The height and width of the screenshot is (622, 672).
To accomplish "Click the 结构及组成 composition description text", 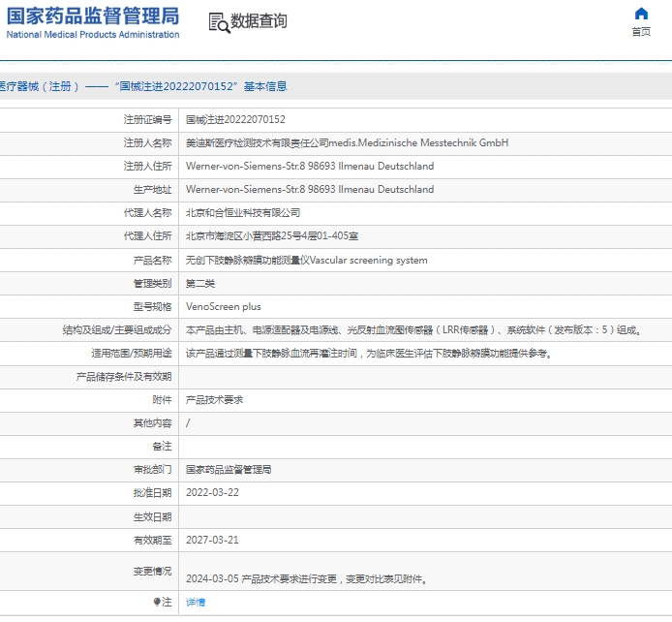I will pos(413,330).
